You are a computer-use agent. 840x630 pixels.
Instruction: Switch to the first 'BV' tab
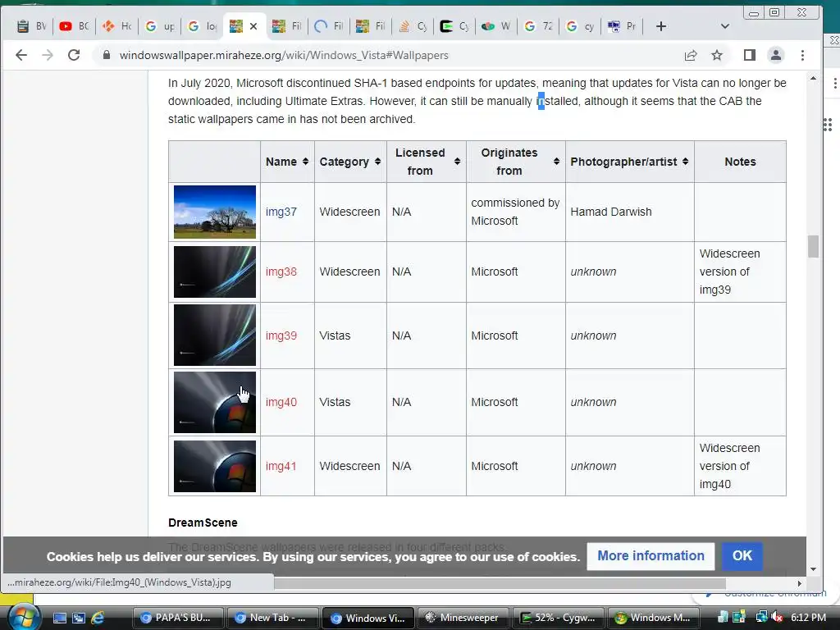click(x=31, y=26)
